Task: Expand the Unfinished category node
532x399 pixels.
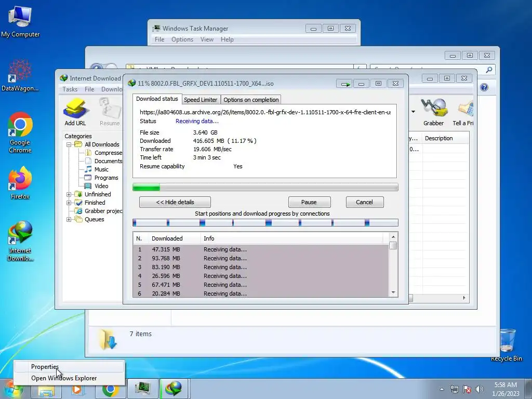Action: 69,194
